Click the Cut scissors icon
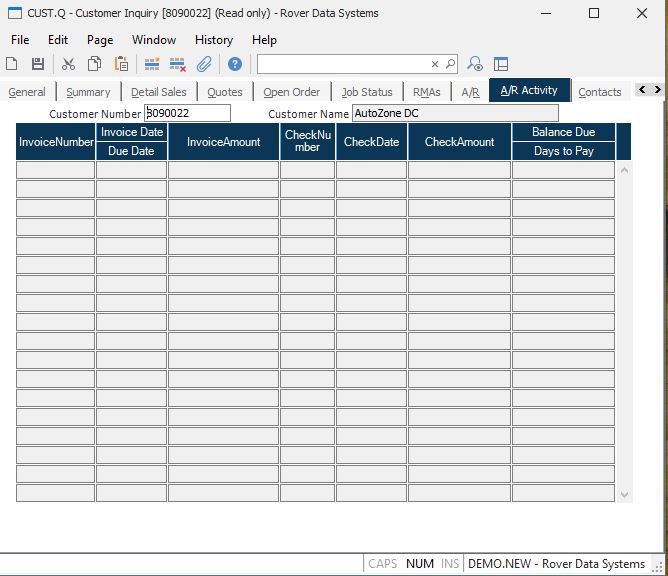Image resolution: width=668 pixels, height=576 pixels. click(68, 64)
